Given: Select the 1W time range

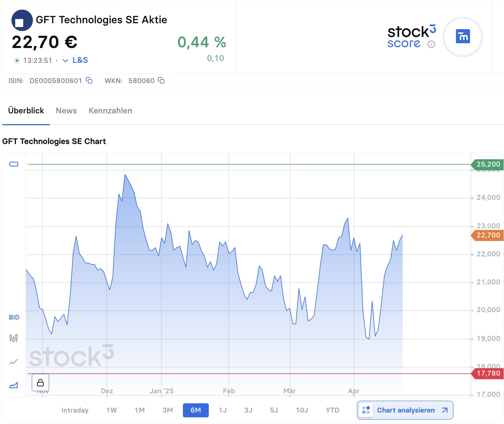Looking at the screenshot, I should pyautogui.click(x=112, y=410).
